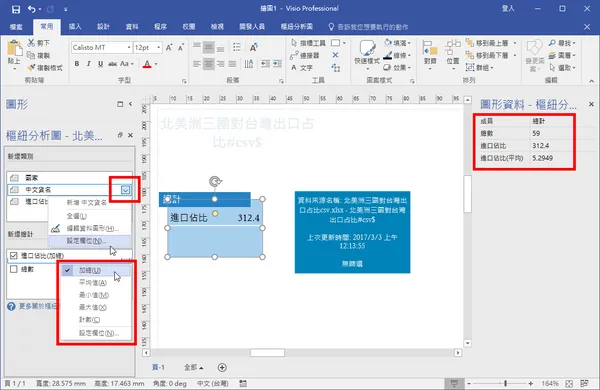Click the fit page to window icon
Screen dimensions: 600x390
click(569, 383)
